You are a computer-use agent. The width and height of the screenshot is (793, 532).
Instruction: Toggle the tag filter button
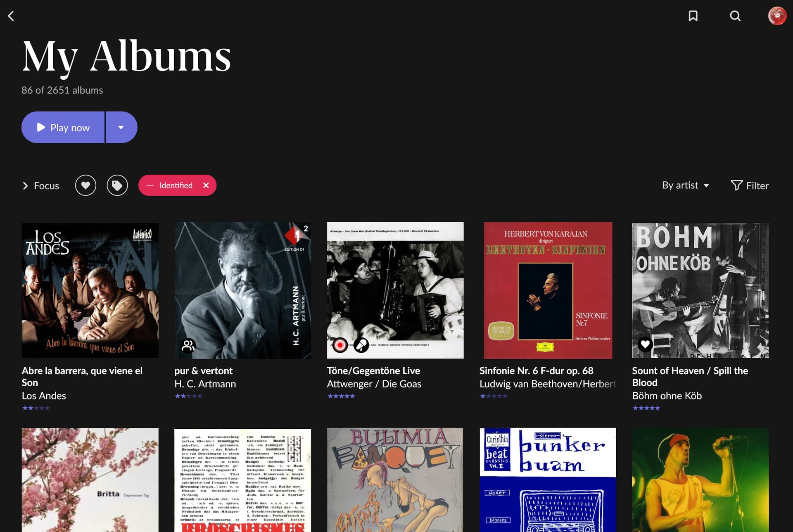coord(117,185)
